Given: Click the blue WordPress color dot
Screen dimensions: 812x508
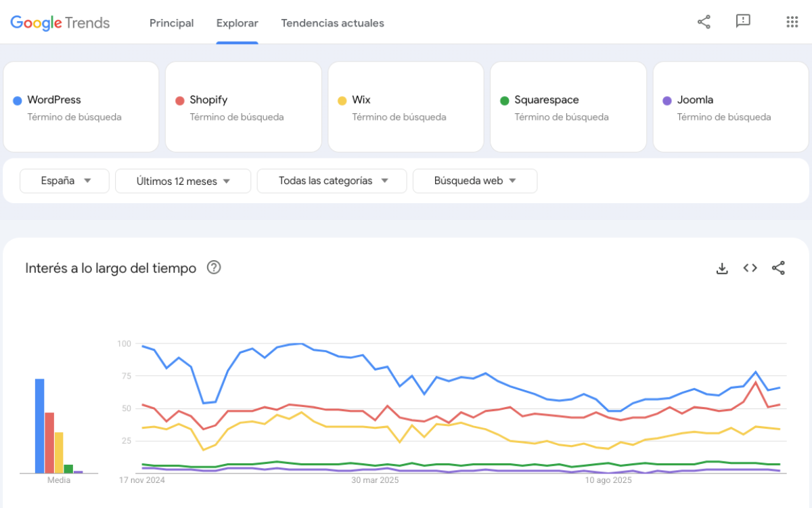Looking at the screenshot, I should pyautogui.click(x=18, y=101).
